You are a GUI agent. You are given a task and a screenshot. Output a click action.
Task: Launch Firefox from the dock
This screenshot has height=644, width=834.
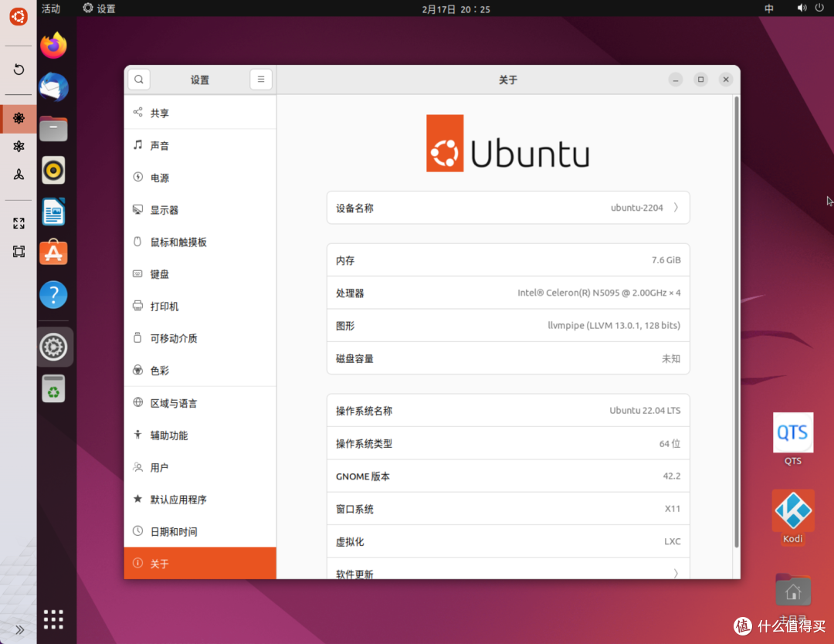54,46
